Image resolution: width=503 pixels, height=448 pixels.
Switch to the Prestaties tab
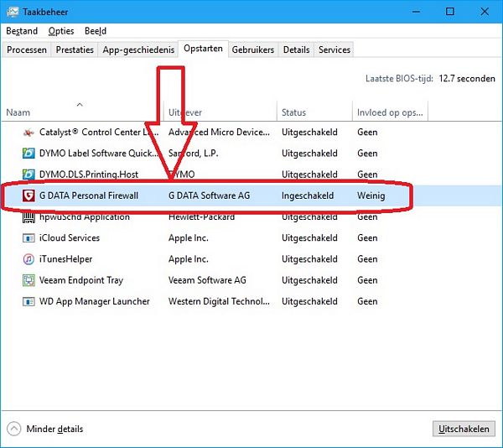pos(75,49)
